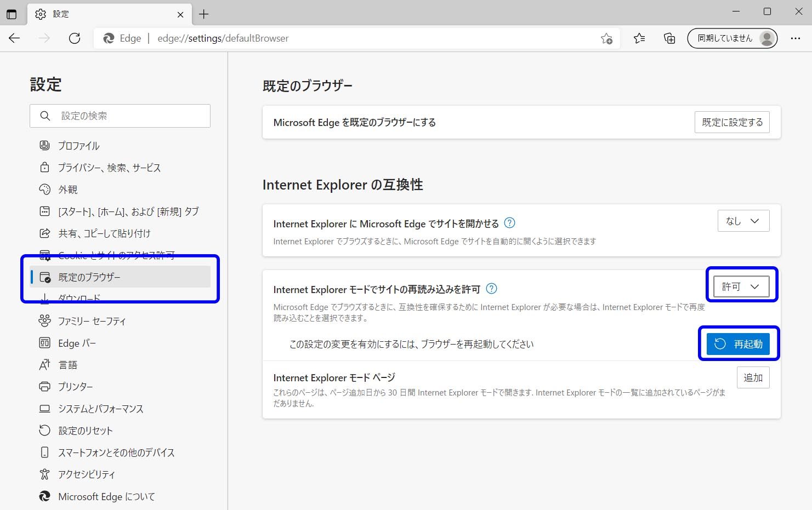Open Edge バー settings
The width and height of the screenshot is (812, 510).
[120, 343]
